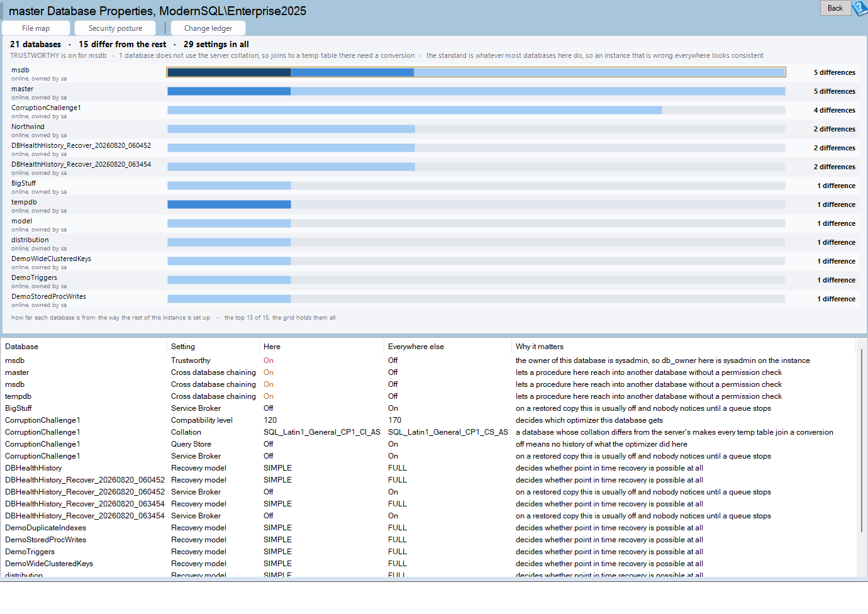Select DBHealthHistory_Recover_20260820_060452 in the chart list
The height and width of the screenshot is (614, 868).
pos(81,145)
